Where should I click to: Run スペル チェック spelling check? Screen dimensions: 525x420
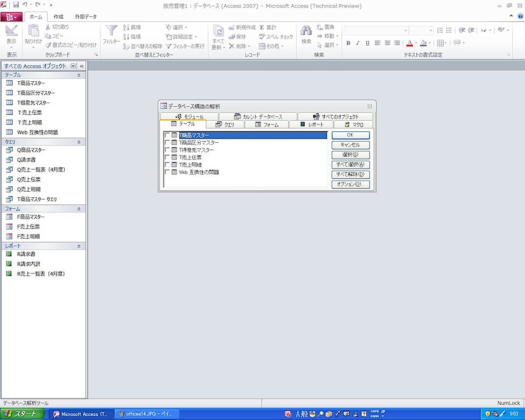click(x=275, y=37)
